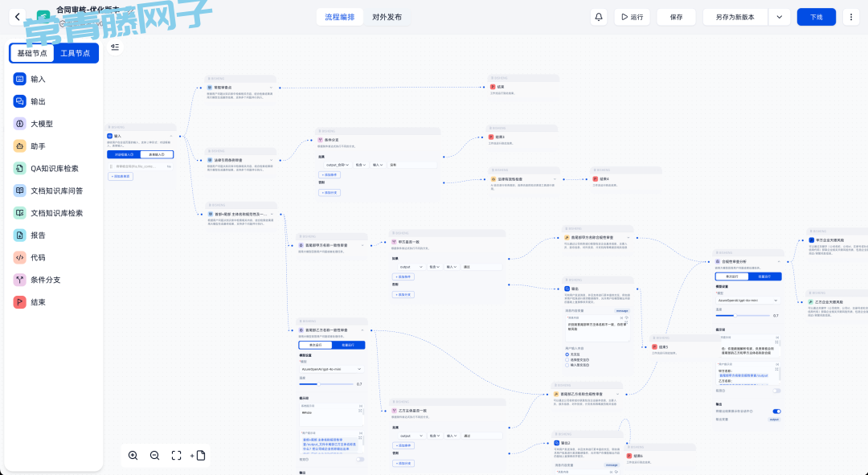This screenshot has height=475, width=868.
Task: Choose the 代码 node in sidebar
Action: pos(38,258)
